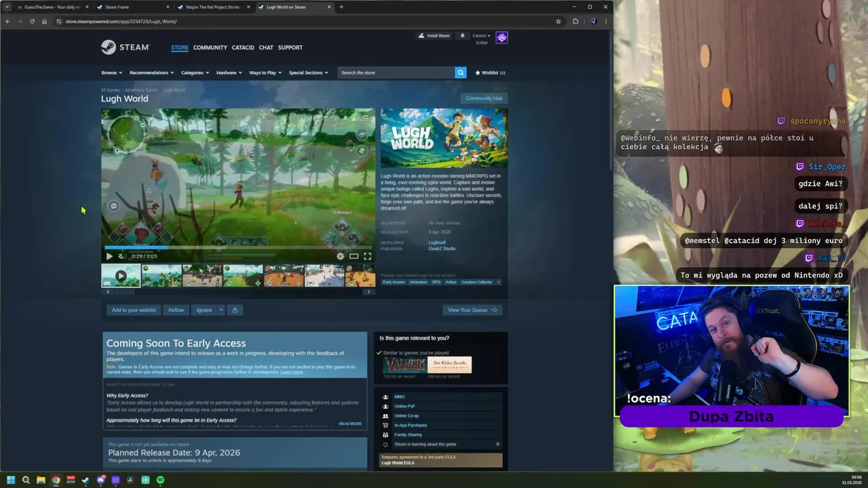Open the Wishlist link in store nav
This screenshot has height=488, width=868.
coord(490,73)
